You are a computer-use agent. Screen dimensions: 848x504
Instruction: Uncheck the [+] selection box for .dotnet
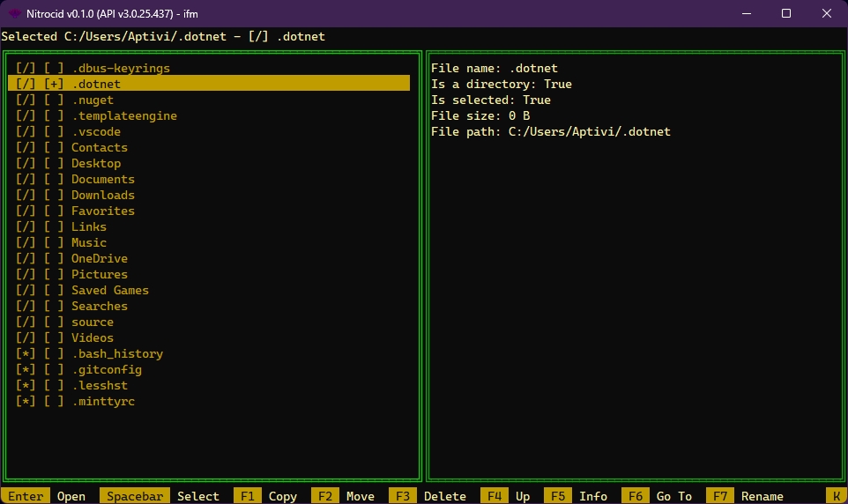click(x=54, y=85)
